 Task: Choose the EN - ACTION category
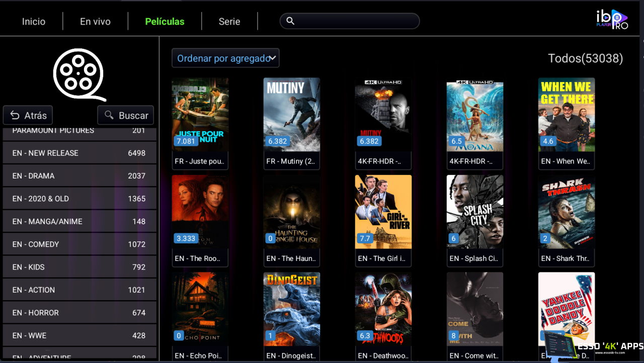(x=79, y=290)
